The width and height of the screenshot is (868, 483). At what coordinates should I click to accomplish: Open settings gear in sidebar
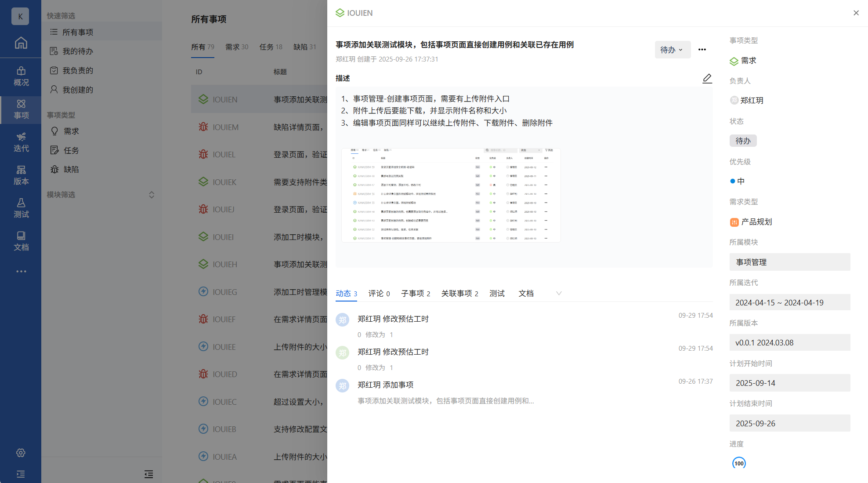[x=21, y=453]
